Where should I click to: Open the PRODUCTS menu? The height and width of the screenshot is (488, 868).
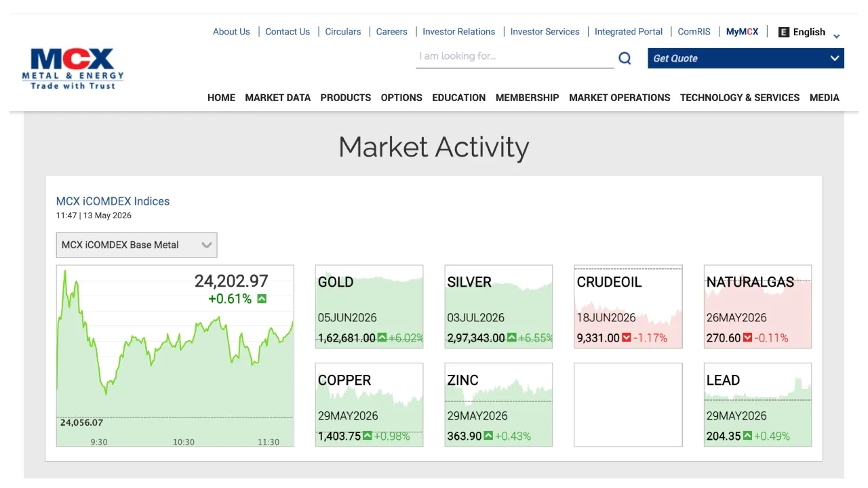(346, 98)
